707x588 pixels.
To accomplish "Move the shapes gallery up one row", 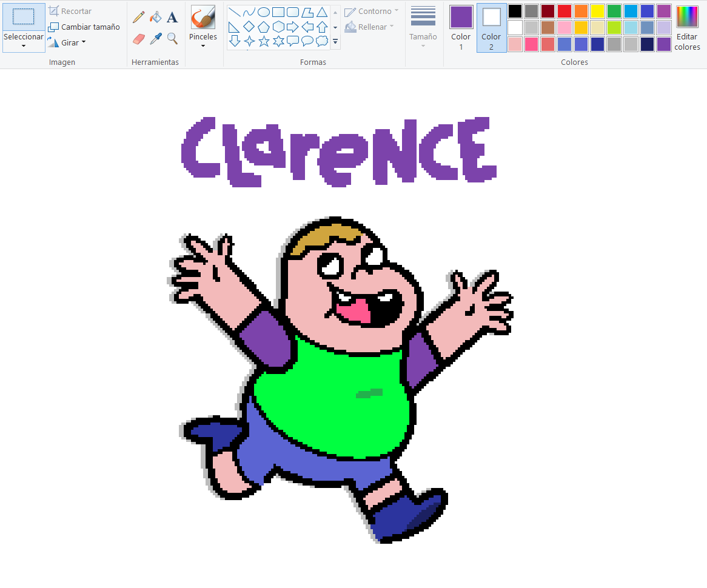I will pyautogui.click(x=335, y=12).
